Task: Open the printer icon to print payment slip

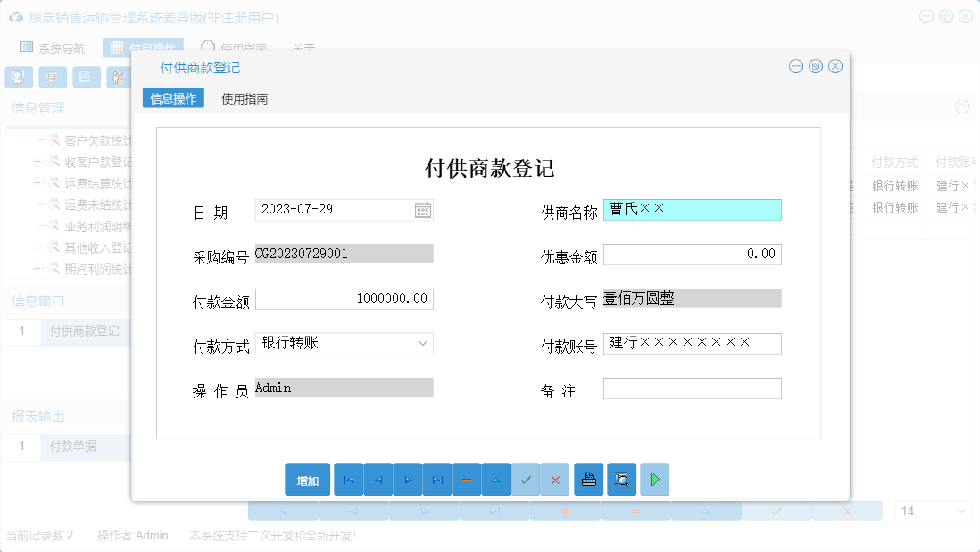Action: 588,480
